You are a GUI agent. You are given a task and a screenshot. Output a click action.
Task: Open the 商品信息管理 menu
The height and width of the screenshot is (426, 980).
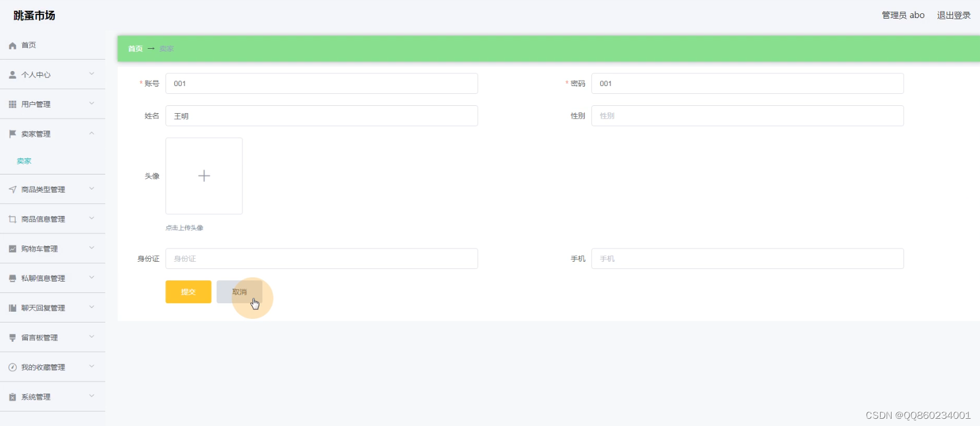52,219
